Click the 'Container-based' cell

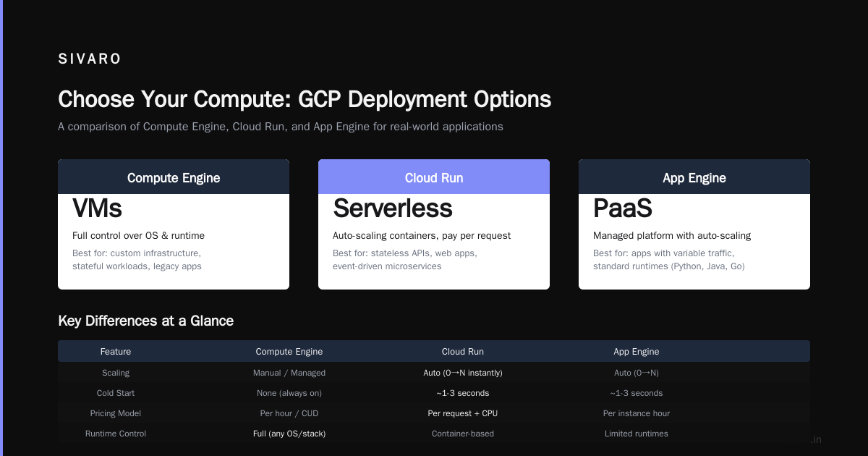coord(463,434)
